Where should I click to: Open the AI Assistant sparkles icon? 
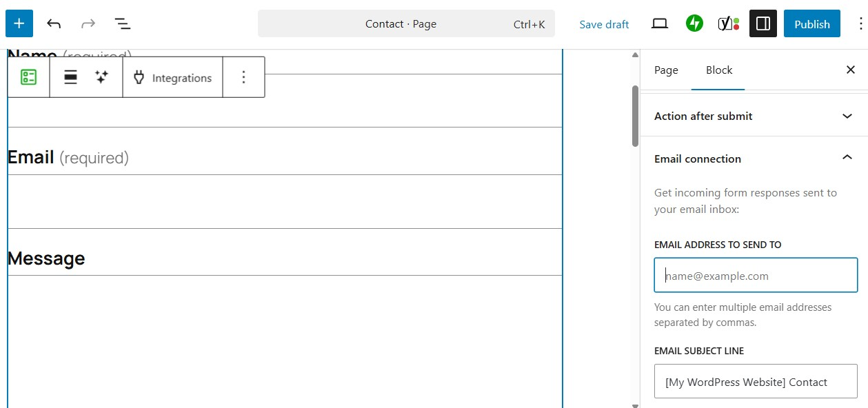[101, 76]
